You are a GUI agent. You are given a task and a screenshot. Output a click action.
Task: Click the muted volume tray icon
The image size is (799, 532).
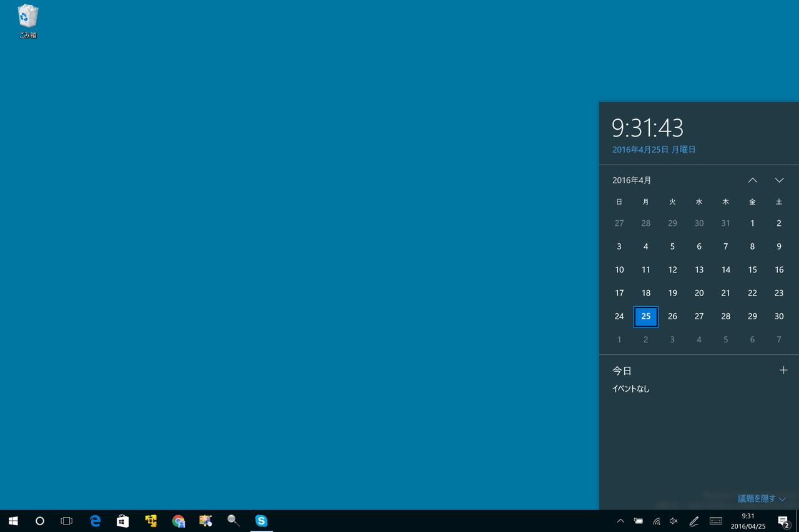(x=674, y=521)
